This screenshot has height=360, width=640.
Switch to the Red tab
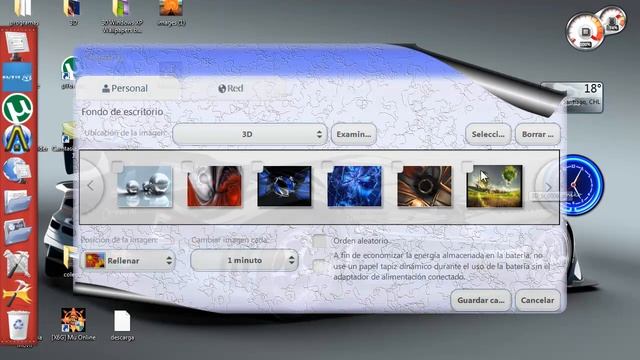[231, 88]
